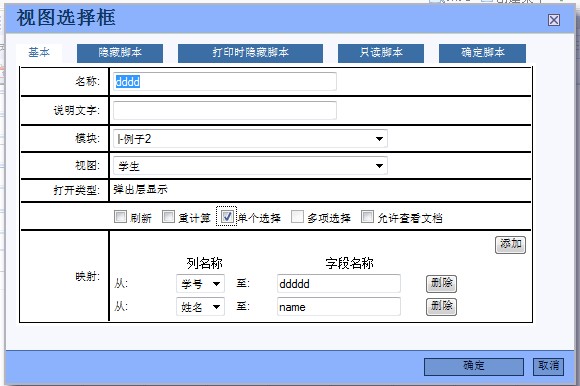
Task: Uncheck the 单个选择 checkbox
Action: click(x=227, y=217)
